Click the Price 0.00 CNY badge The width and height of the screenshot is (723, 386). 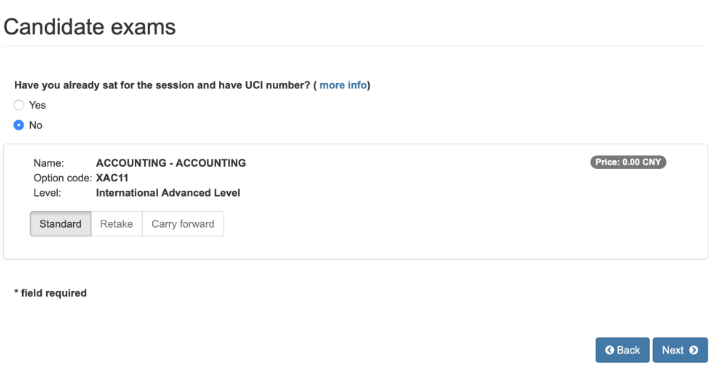(628, 162)
